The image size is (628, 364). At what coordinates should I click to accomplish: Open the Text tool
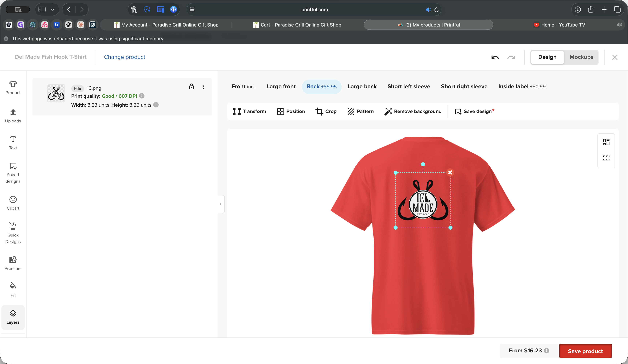[13, 142]
